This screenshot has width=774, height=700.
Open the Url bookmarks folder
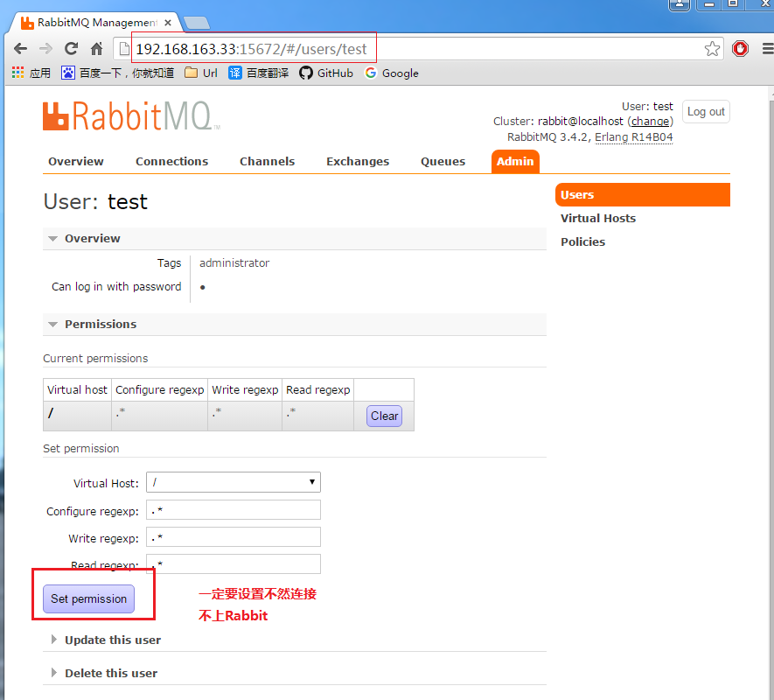click(201, 73)
